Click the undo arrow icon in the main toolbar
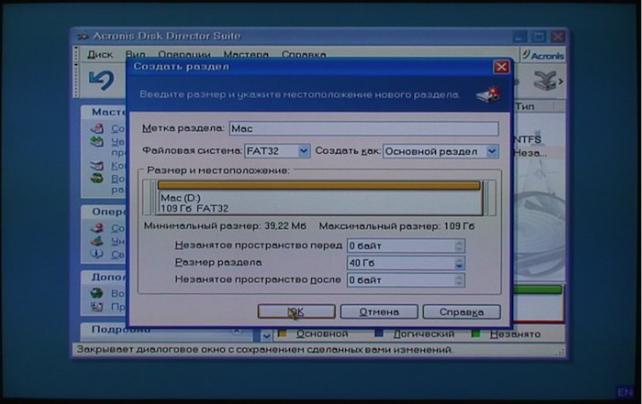 click(x=101, y=80)
